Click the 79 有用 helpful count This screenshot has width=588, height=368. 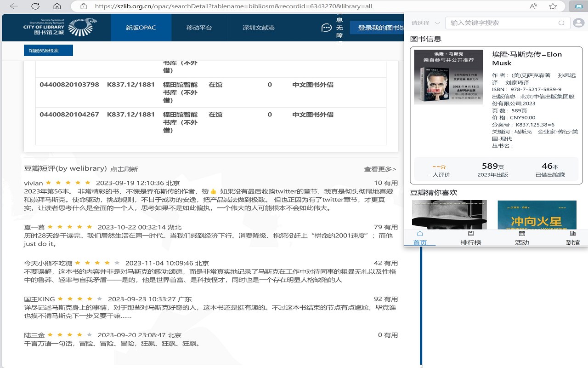[386, 227]
